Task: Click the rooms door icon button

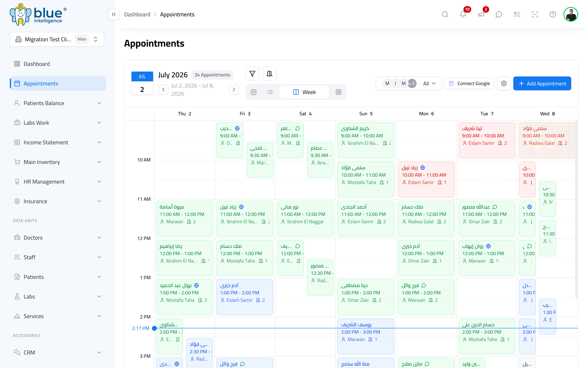Action: (x=269, y=74)
